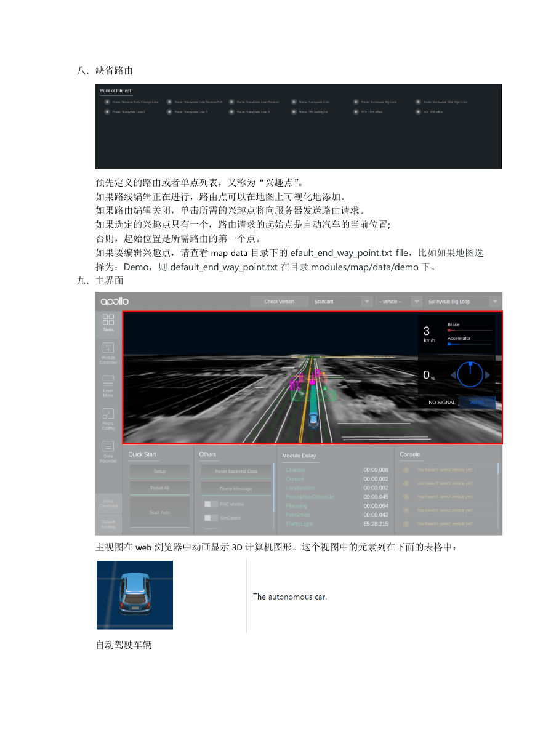Click the Apollo logo
The image size is (535, 756).
click(115, 302)
